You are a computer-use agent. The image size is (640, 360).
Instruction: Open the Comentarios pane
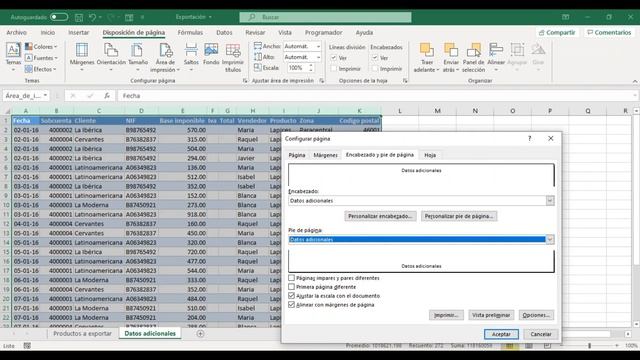pos(609,32)
